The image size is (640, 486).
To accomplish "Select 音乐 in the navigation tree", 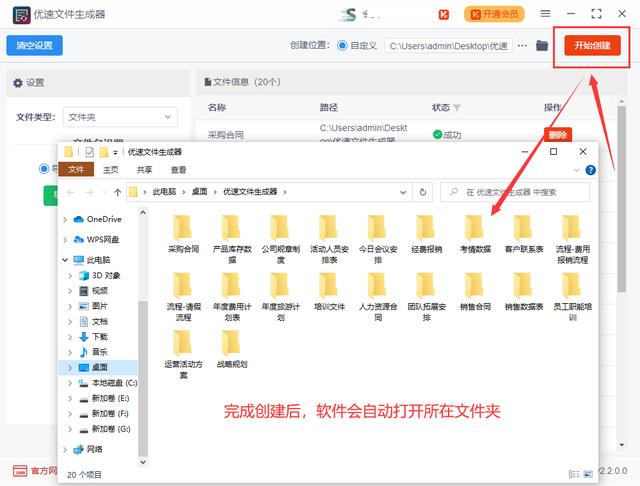I will click(100, 352).
